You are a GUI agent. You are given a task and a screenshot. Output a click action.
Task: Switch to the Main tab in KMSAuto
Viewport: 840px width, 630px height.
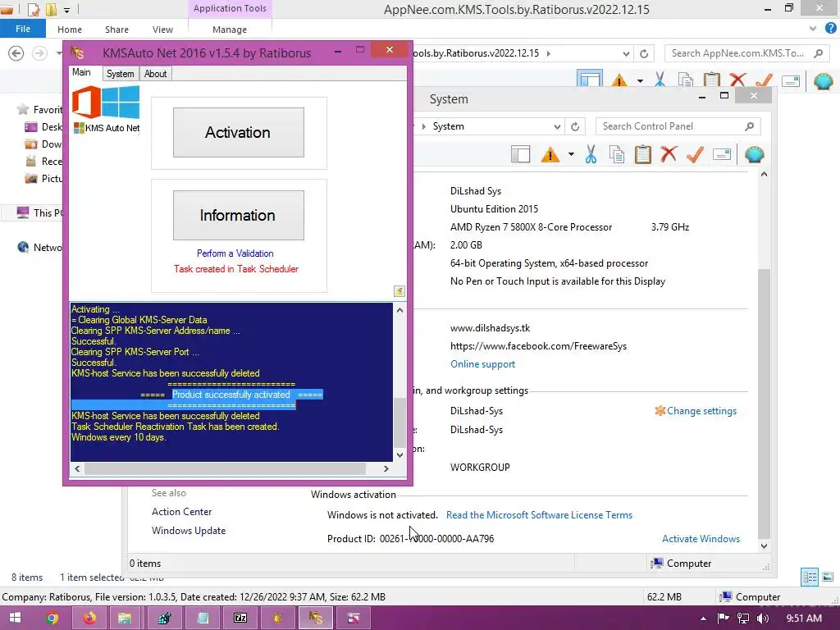tap(81, 72)
